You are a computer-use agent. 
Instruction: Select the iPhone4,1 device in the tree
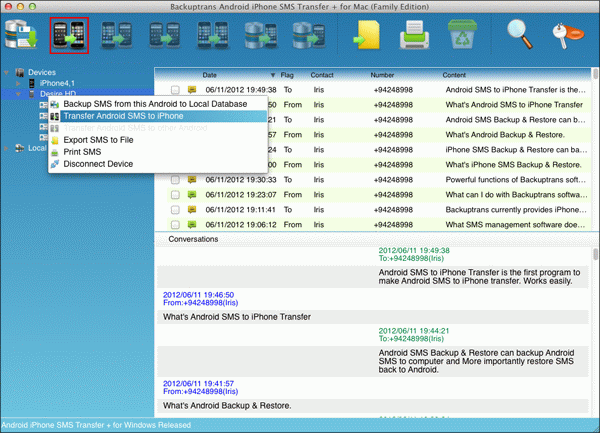(x=57, y=83)
